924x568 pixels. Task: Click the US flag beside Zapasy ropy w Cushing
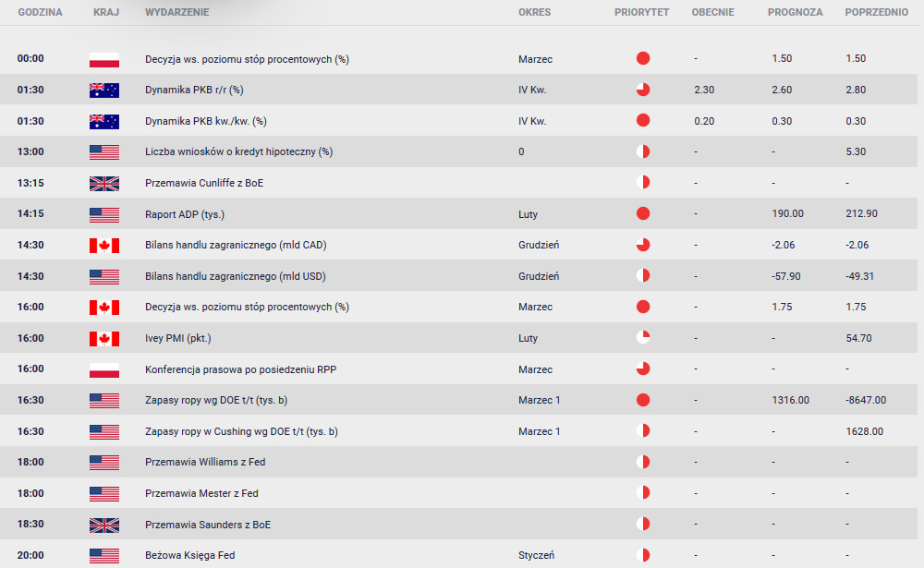(104, 431)
